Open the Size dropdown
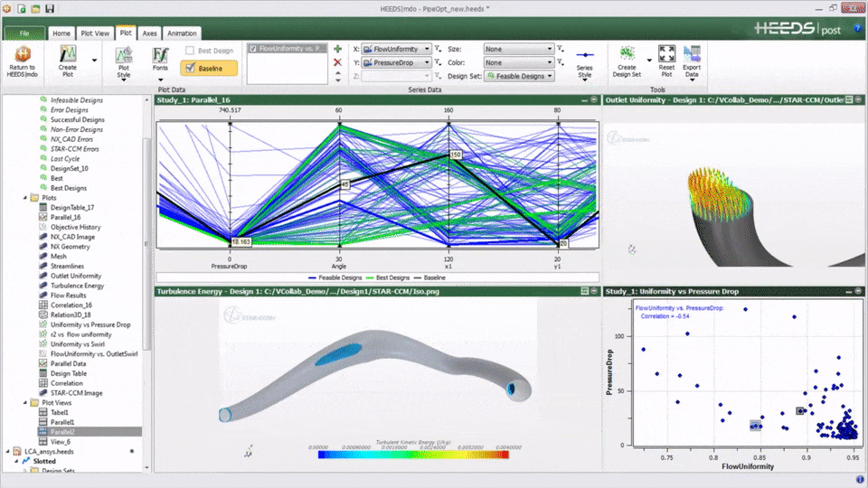The image size is (868, 488). (518, 49)
